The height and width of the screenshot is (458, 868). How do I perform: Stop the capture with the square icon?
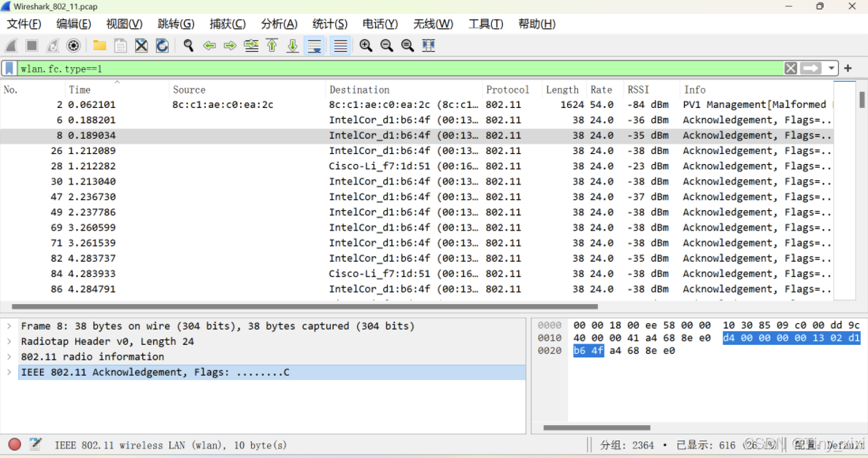pos(31,45)
